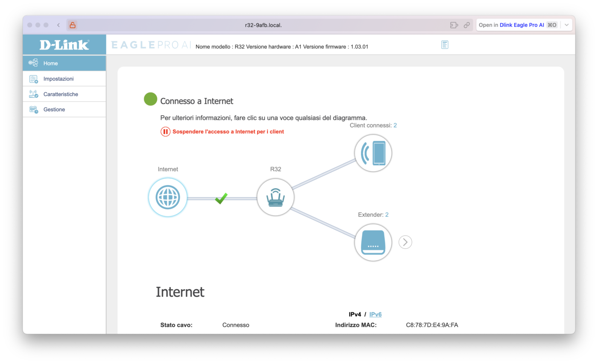Viewport: 598px width, 364px height.
Task: Click the green checkmark on the Internet link
Action: click(221, 198)
